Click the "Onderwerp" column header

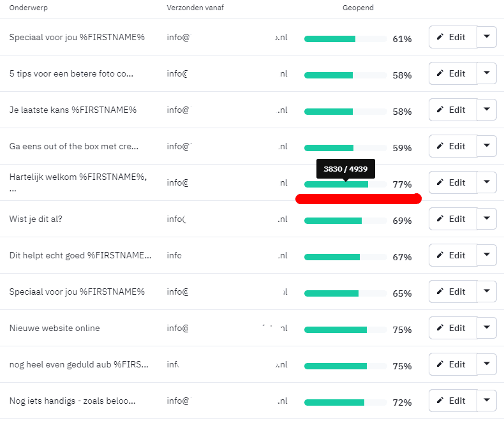click(x=29, y=8)
